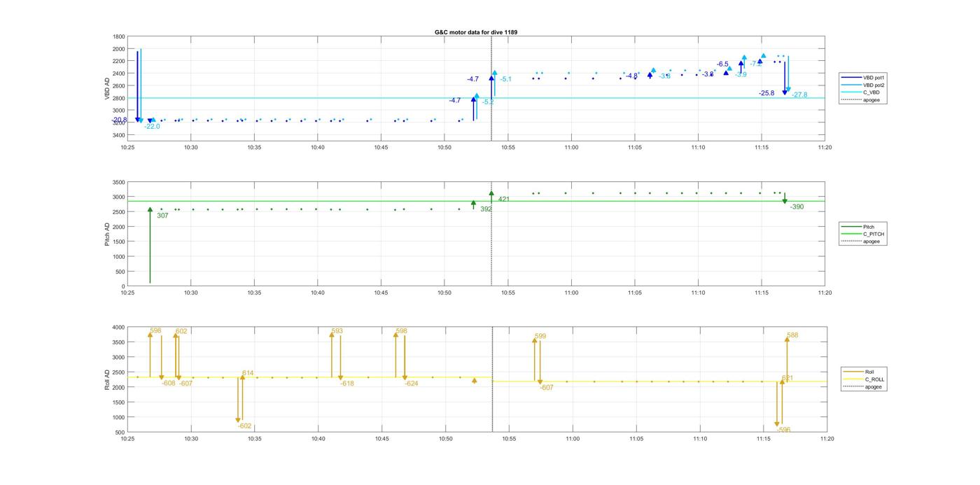Click the "-608" roll data label
The width and height of the screenshot is (980, 485).
pos(168,384)
